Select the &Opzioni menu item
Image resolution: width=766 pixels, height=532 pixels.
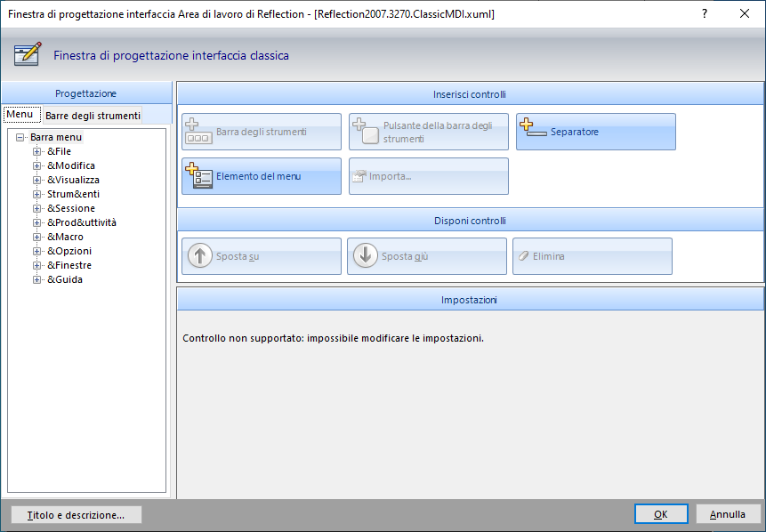pos(69,251)
